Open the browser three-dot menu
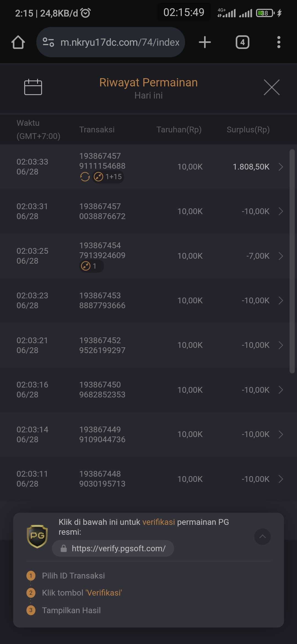The width and height of the screenshot is (297, 644). (279, 42)
